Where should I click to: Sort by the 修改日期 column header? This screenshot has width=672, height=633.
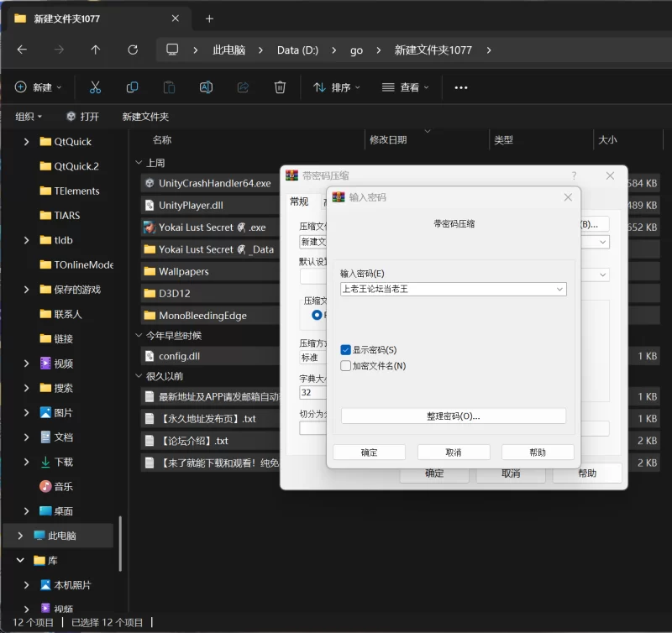coord(388,139)
